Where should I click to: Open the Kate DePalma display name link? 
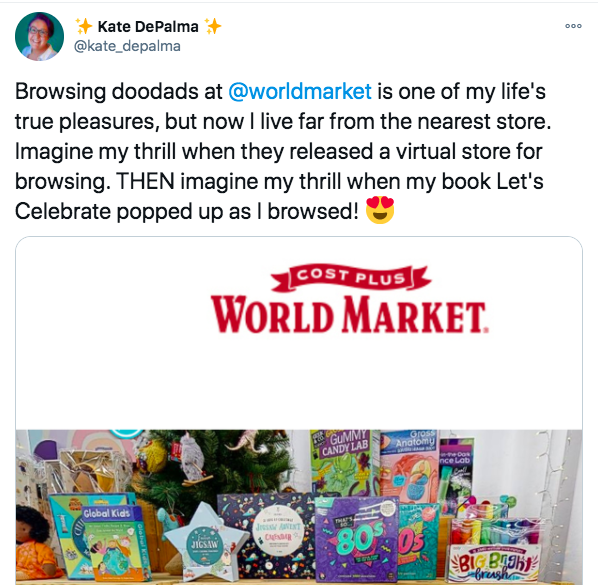pyautogui.click(x=148, y=27)
